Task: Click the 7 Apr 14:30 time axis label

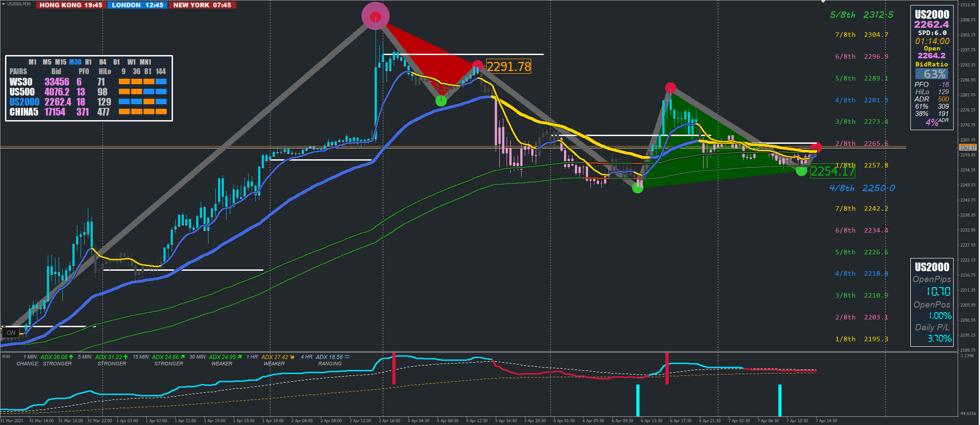Action: click(826, 421)
